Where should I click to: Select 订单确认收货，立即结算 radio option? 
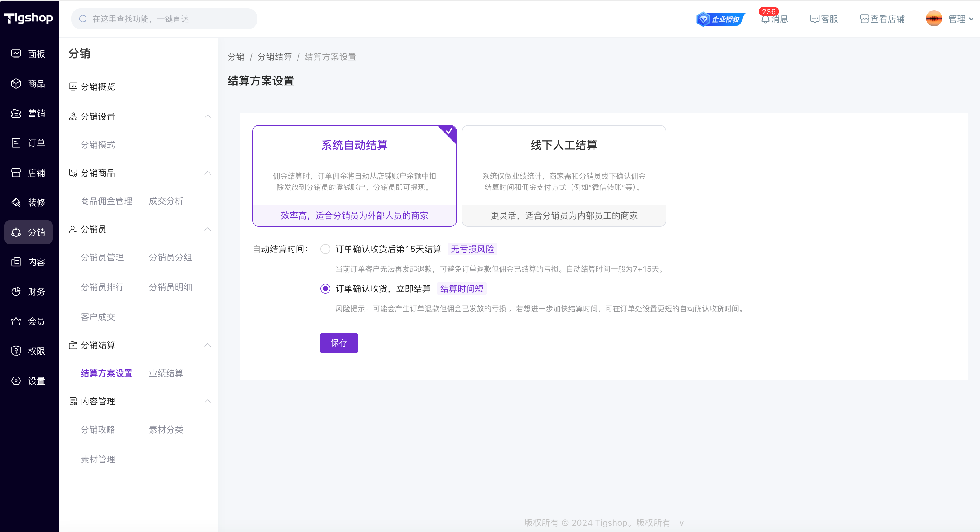(325, 289)
